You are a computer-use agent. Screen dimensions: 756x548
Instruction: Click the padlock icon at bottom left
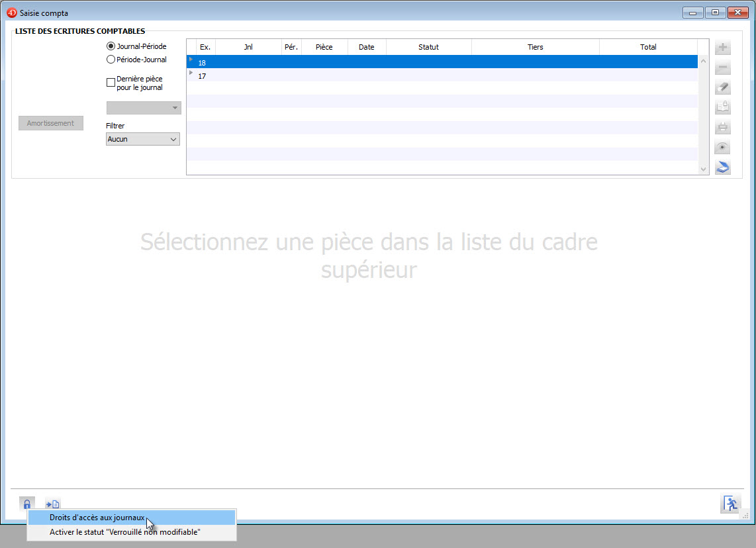pos(27,504)
